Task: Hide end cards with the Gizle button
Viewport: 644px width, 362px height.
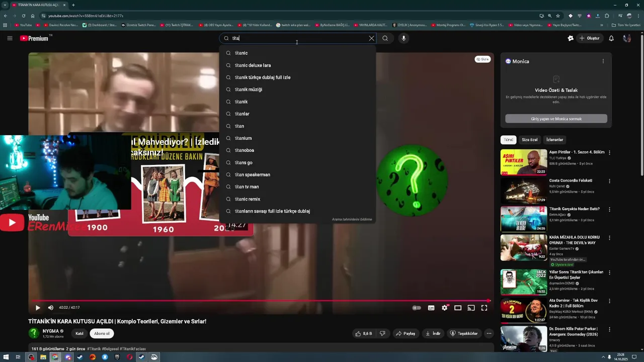Action: click(482, 59)
